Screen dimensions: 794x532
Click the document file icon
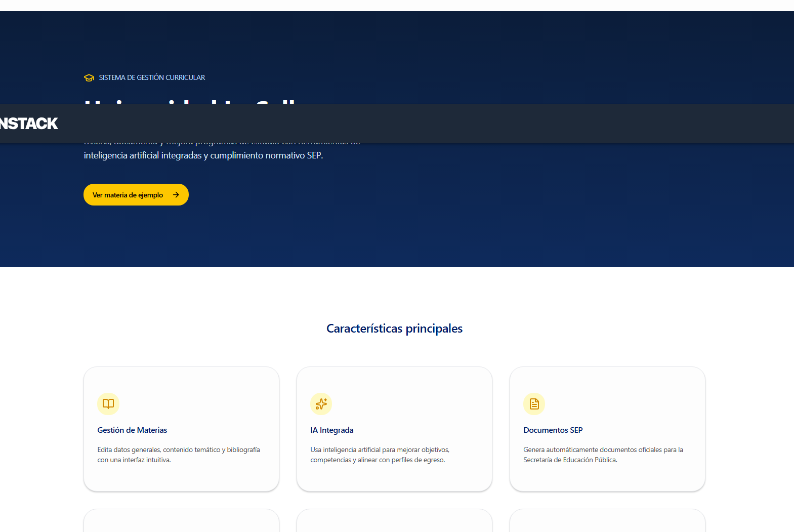[x=534, y=404]
